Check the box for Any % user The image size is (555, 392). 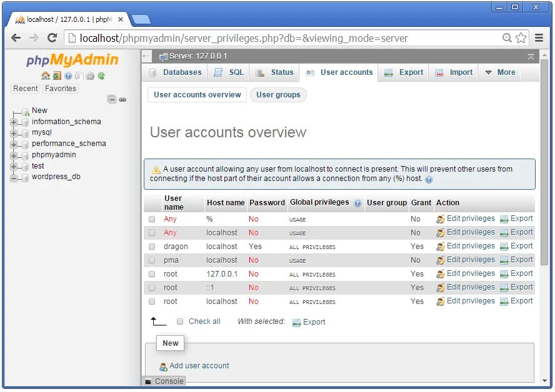[152, 219]
